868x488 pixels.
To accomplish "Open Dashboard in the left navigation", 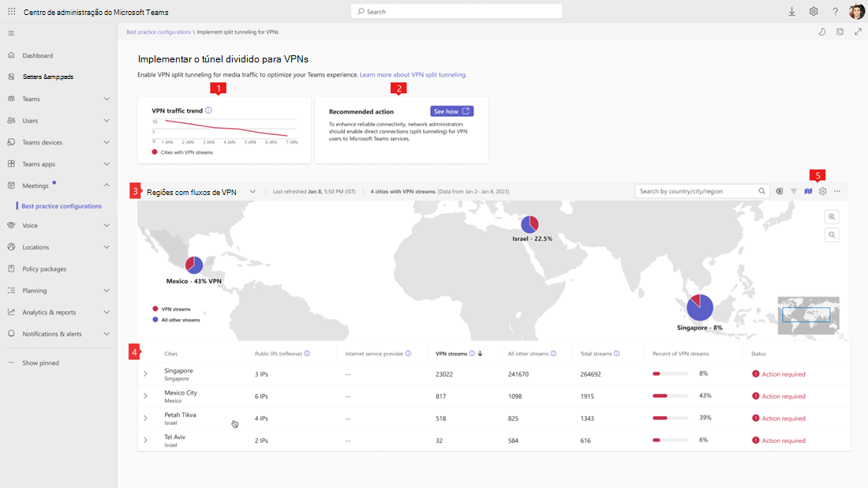I will pos(37,55).
